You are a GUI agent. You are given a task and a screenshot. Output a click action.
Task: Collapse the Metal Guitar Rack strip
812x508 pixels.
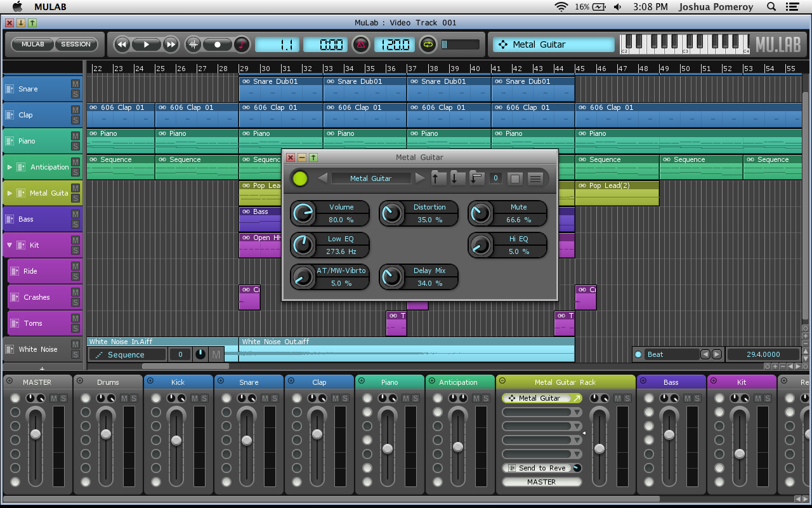pos(502,381)
